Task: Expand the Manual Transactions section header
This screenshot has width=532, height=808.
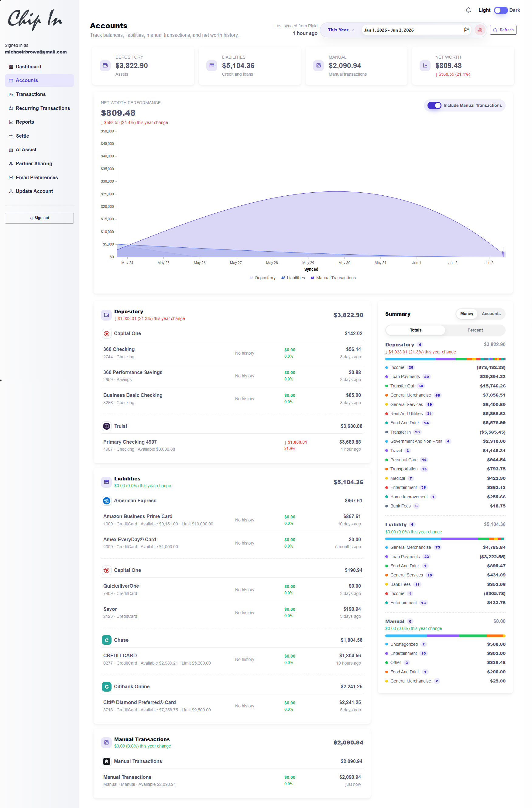Action: (232, 742)
